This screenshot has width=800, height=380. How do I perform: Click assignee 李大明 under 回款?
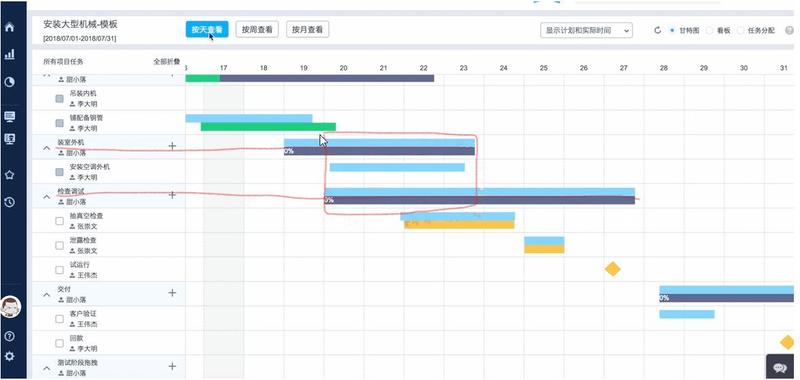87,349
